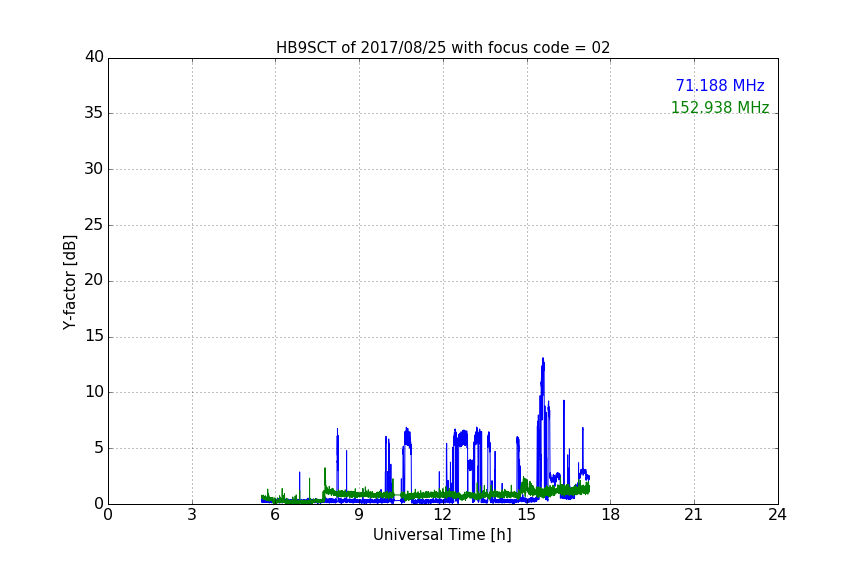Click the y-axis tick value 25

tap(94, 225)
